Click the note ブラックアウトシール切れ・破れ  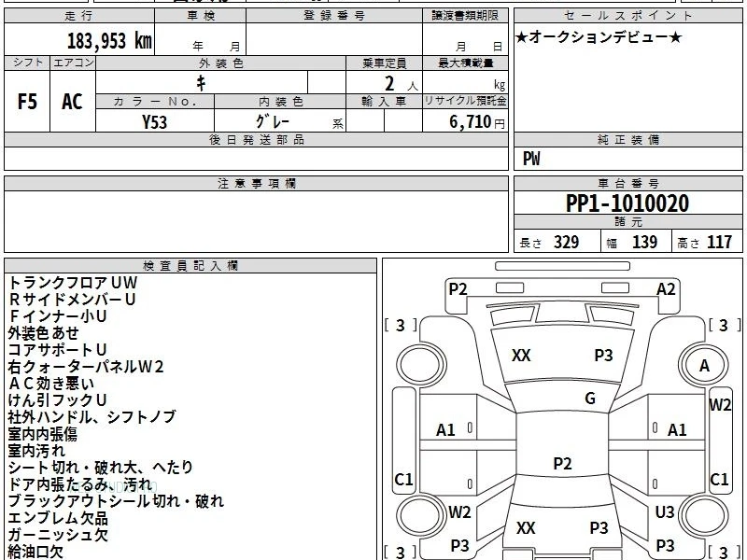tap(116, 501)
